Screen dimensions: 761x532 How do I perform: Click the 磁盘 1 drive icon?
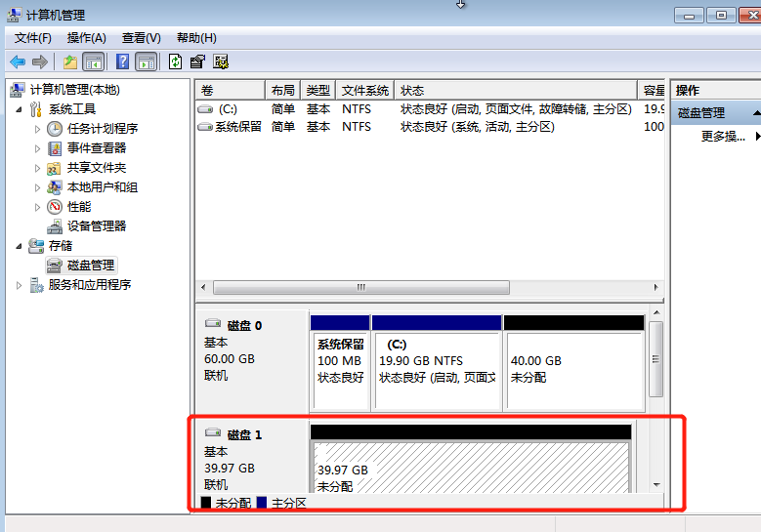[213, 432]
